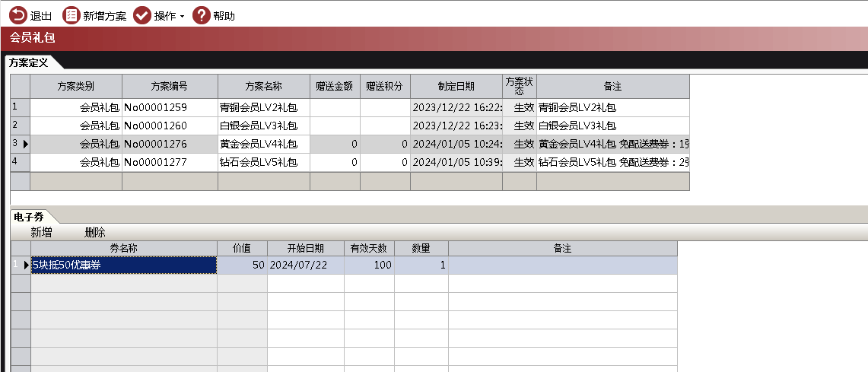Click the 帮助 label text
The height and width of the screenshot is (372, 868).
coord(224,16)
